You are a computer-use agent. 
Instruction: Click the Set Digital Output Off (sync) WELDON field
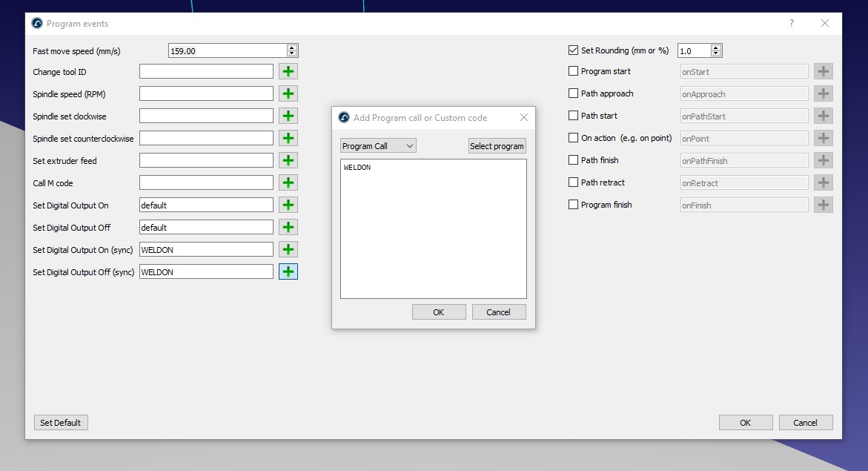tap(206, 271)
